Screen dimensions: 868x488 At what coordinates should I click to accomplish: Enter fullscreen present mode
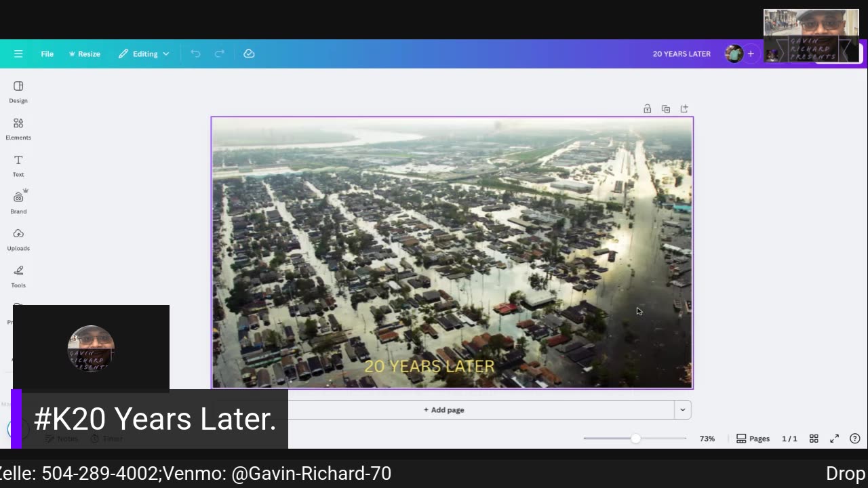[x=835, y=439]
